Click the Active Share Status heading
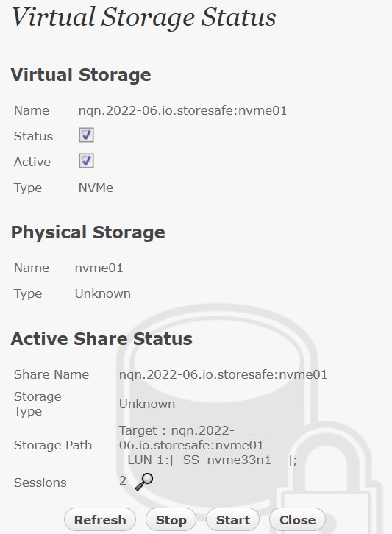This screenshot has height=534, width=392. (x=101, y=339)
